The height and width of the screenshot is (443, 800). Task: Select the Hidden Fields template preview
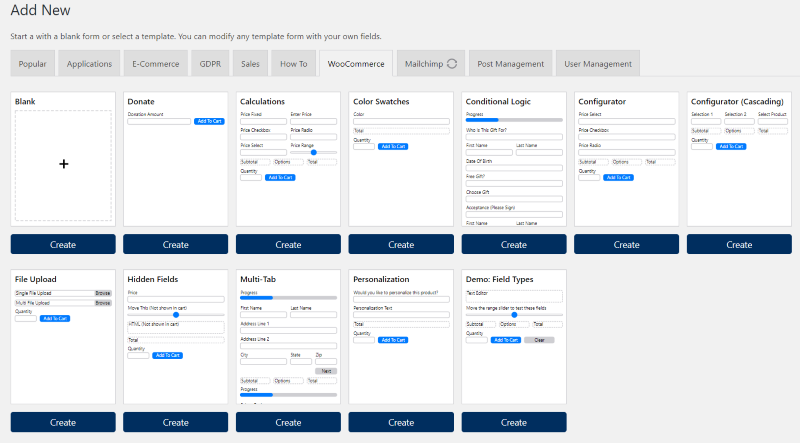pos(176,337)
